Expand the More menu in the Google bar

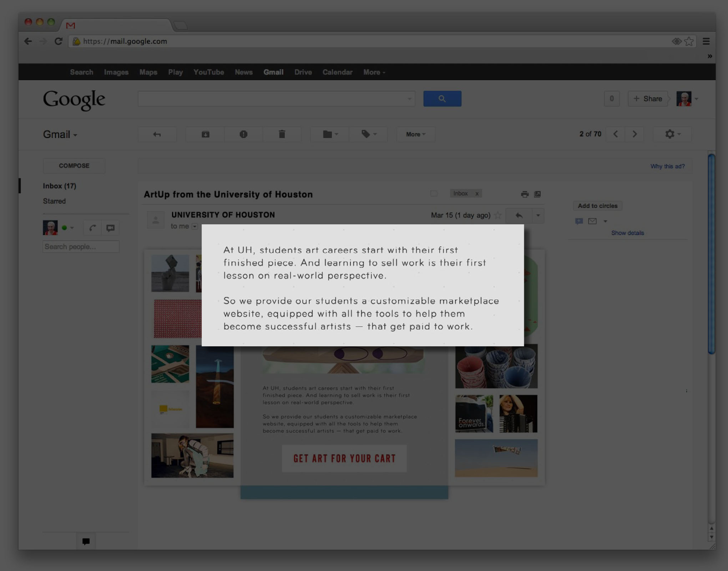pyautogui.click(x=374, y=72)
